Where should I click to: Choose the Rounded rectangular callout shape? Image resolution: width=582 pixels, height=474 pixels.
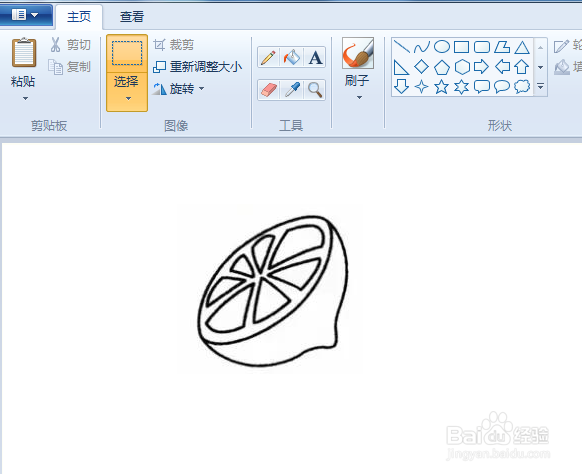click(482, 86)
